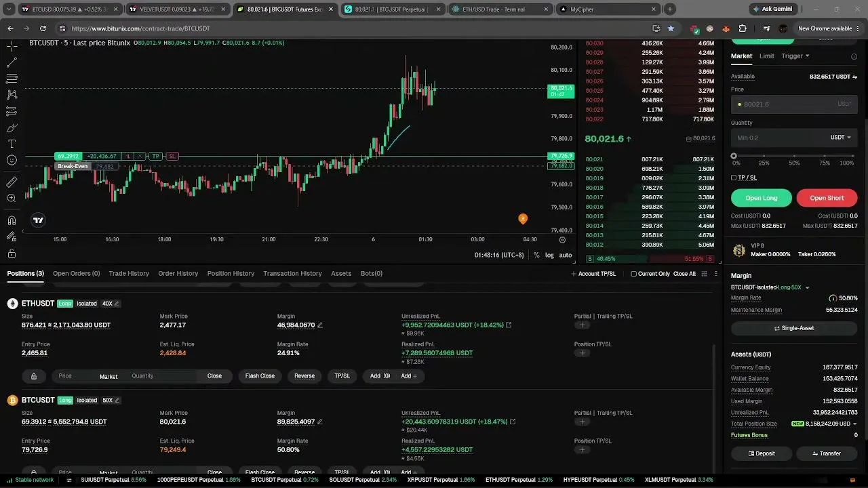
Task: Switch to the Trade History tab
Action: click(129, 274)
